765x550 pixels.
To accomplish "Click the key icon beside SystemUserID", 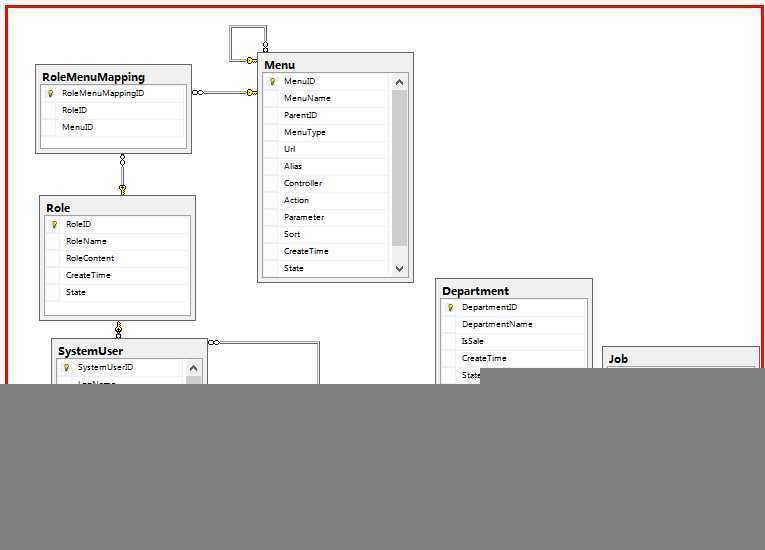I will click(66, 367).
